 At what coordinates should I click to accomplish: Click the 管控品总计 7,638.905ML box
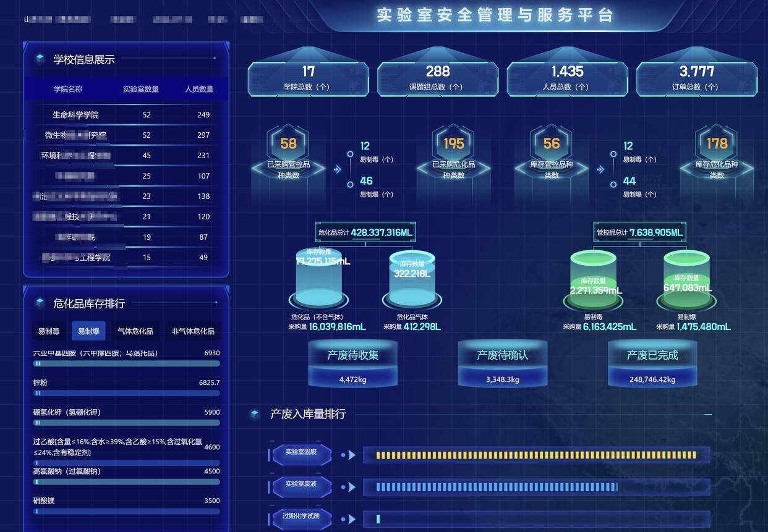(x=639, y=233)
